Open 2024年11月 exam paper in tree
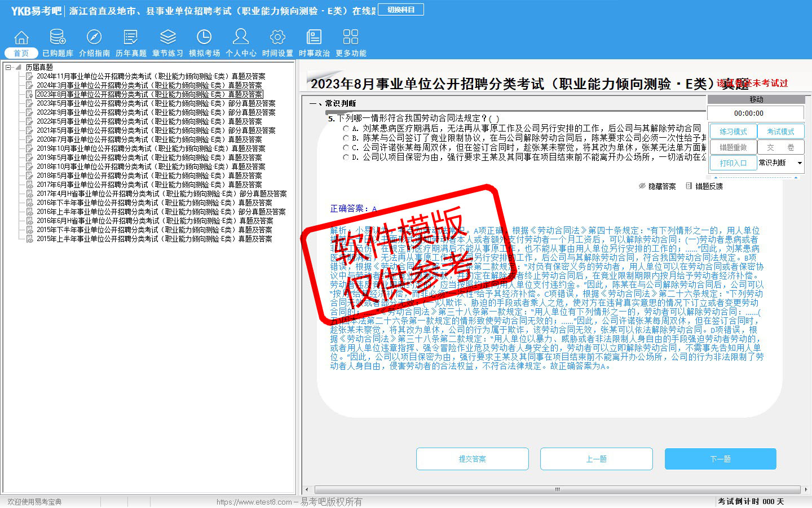This screenshot has width=812, height=508. [x=151, y=76]
